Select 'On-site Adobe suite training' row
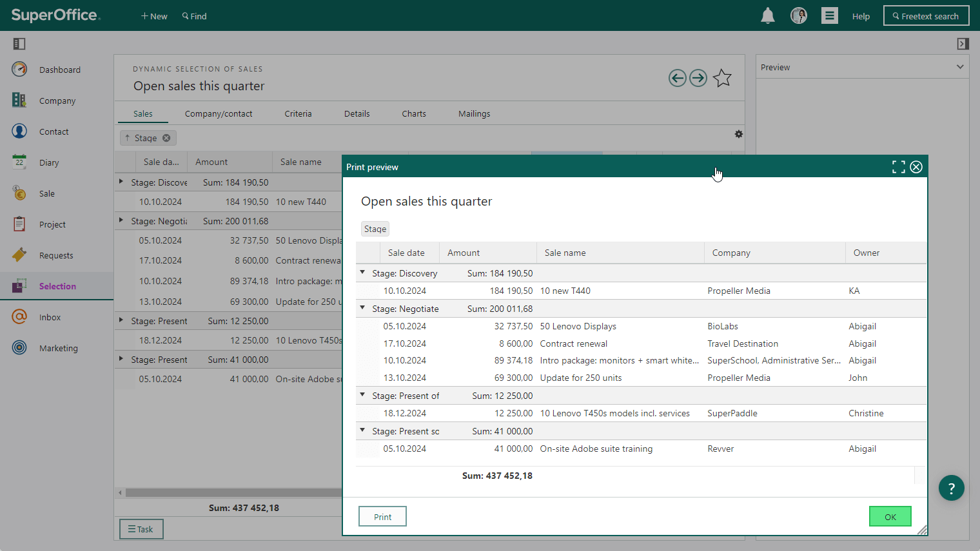Viewport: 980px width, 551px height. click(641, 449)
